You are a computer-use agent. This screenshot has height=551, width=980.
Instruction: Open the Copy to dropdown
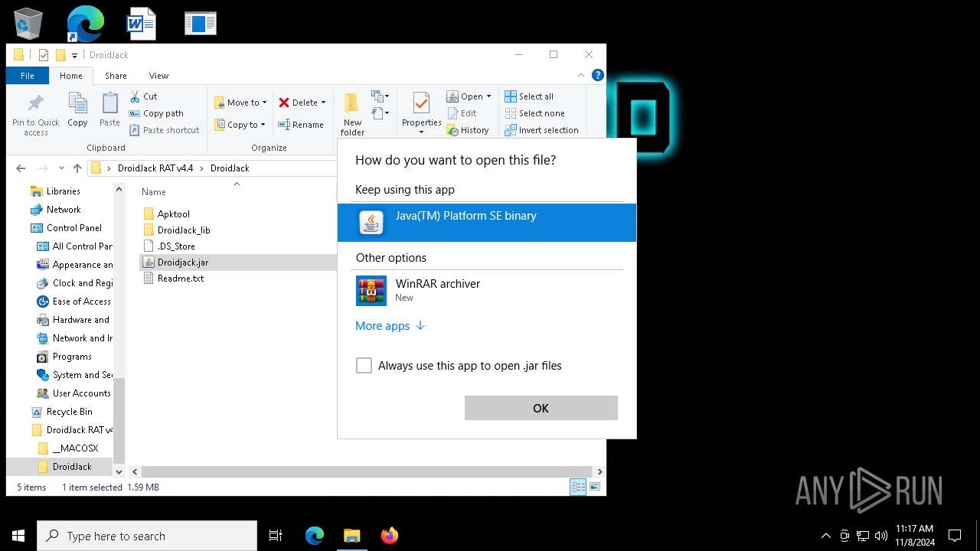click(240, 125)
